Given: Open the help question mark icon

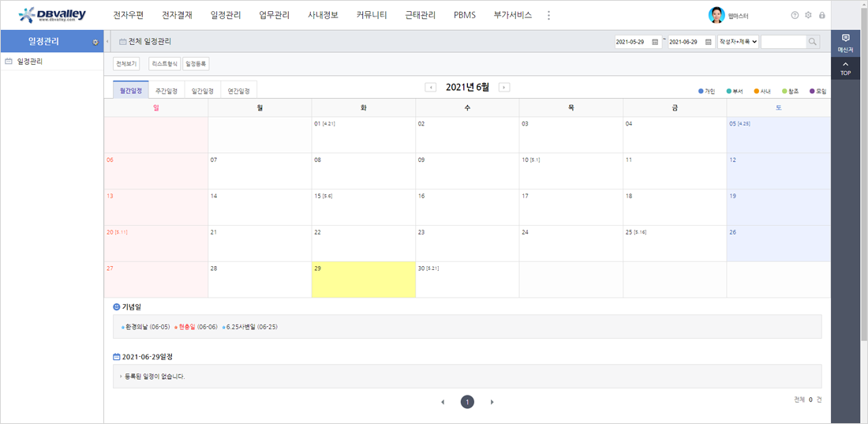Looking at the screenshot, I should [x=795, y=16].
